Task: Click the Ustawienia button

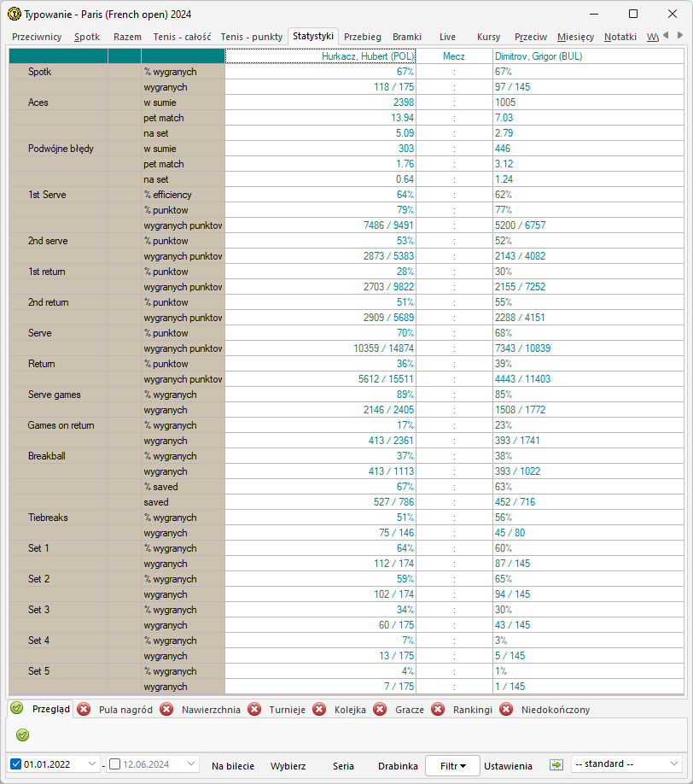Action: 508,766
